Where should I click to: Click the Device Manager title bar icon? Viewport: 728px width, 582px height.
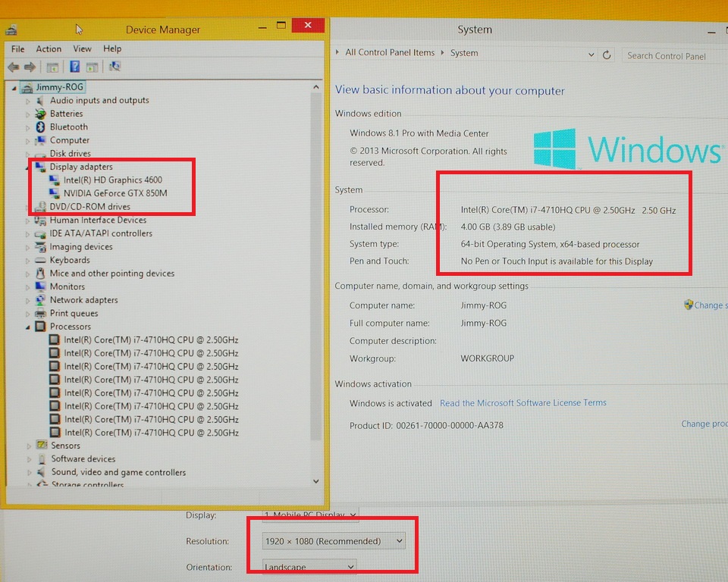click(11, 30)
